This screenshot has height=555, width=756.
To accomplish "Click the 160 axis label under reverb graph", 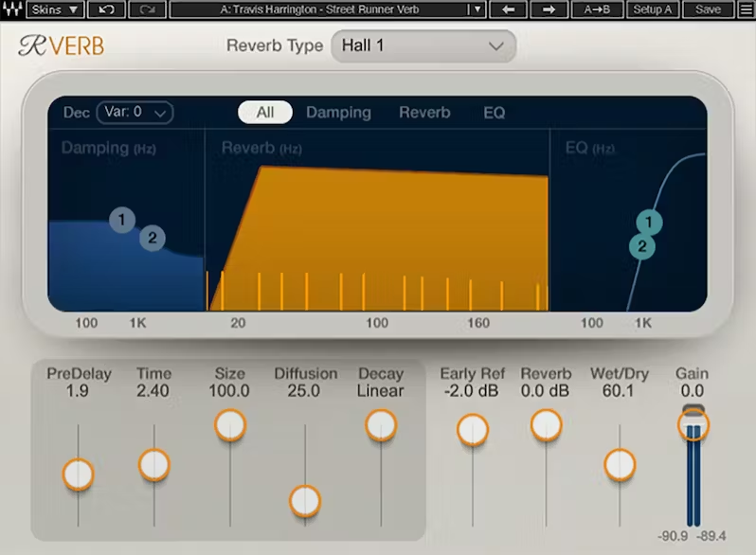I will 478,323.
